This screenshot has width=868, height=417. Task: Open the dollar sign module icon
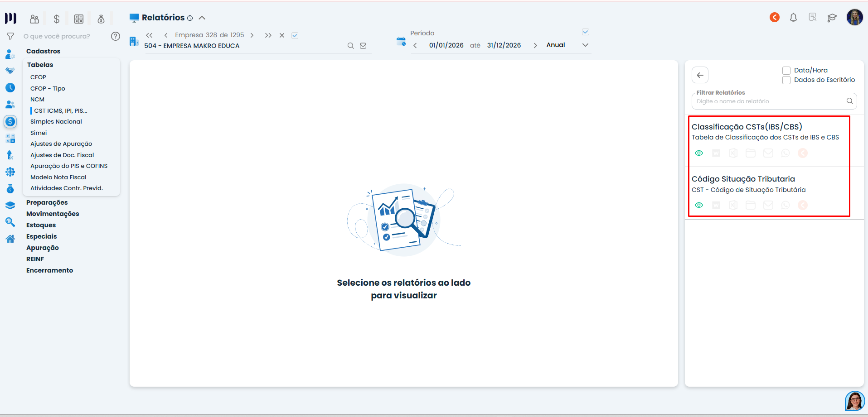57,19
